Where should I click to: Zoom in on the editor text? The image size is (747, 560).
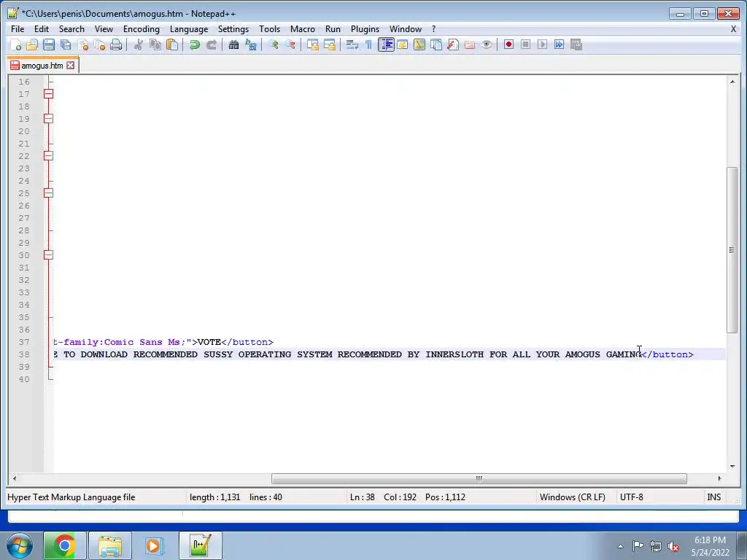click(274, 44)
